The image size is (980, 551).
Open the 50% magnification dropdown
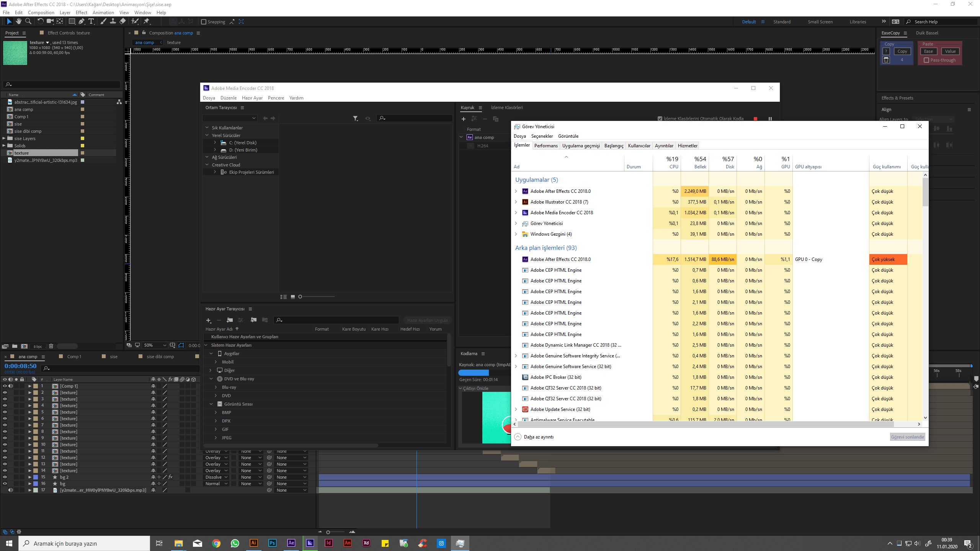(x=154, y=345)
